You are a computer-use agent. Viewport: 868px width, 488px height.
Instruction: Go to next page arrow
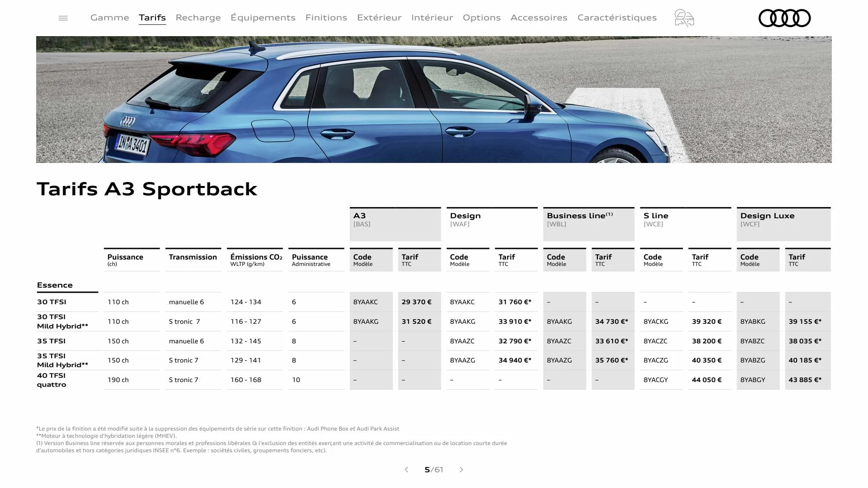(461, 470)
